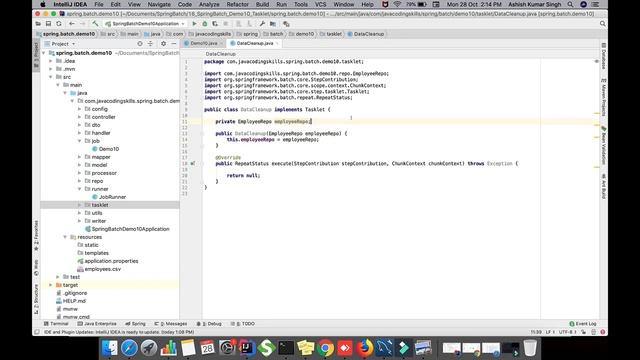Open the Favorites side tool window

click(36, 236)
